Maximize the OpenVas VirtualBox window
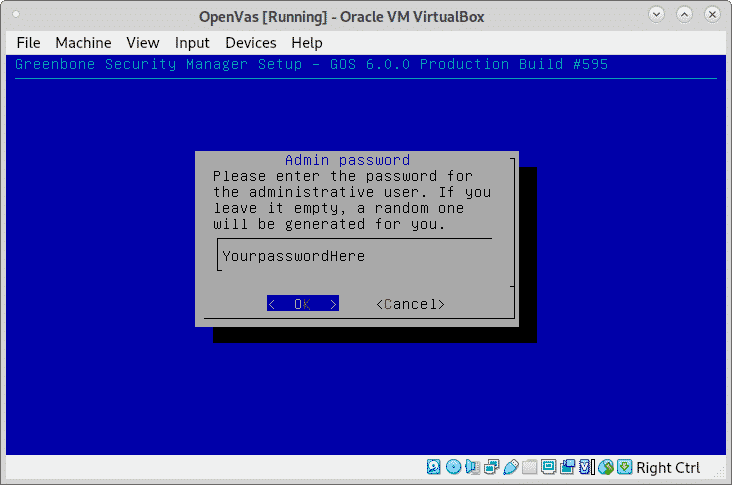This screenshot has width=732, height=485. tap(684, 14)
